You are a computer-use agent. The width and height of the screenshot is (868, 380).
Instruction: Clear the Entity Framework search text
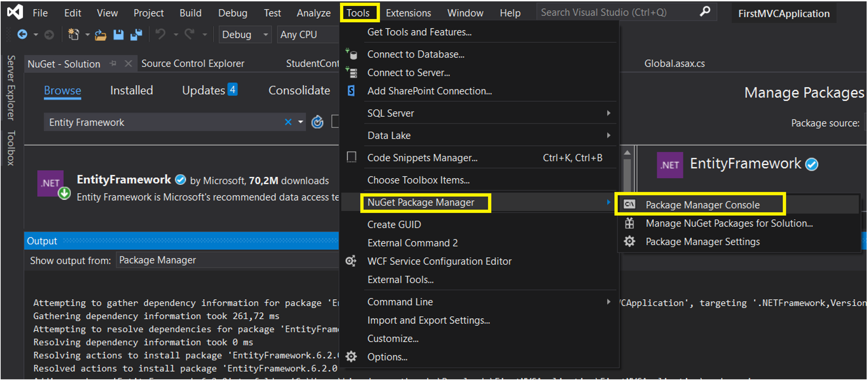[288, 122]
